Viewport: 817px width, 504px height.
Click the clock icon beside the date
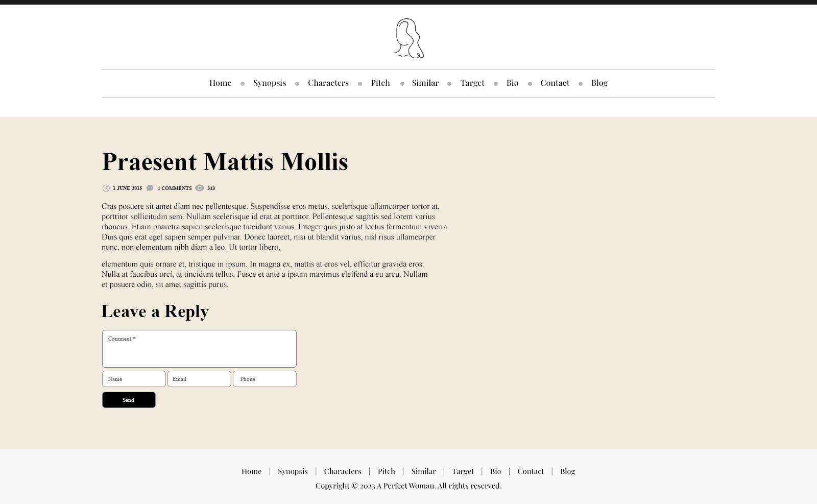pyautogui.click(x=106, y=188)
